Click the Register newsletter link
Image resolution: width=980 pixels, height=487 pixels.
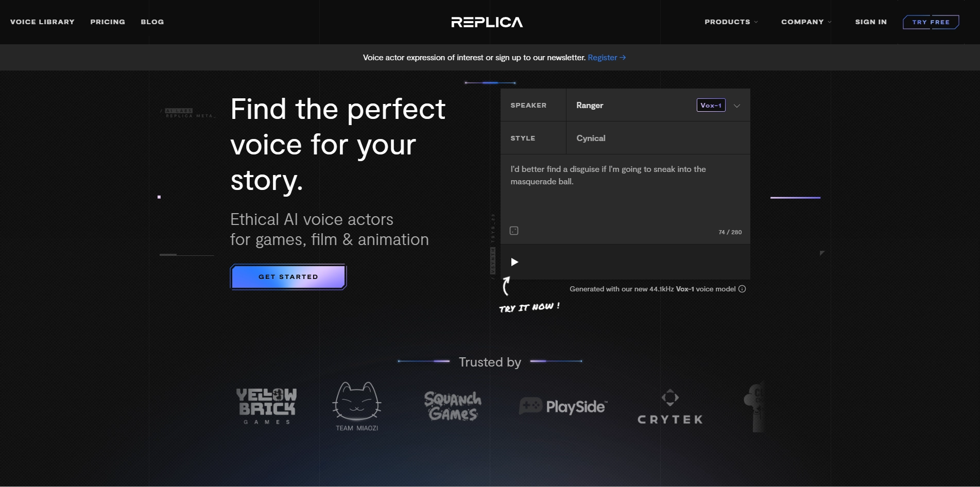coord(607,58)
